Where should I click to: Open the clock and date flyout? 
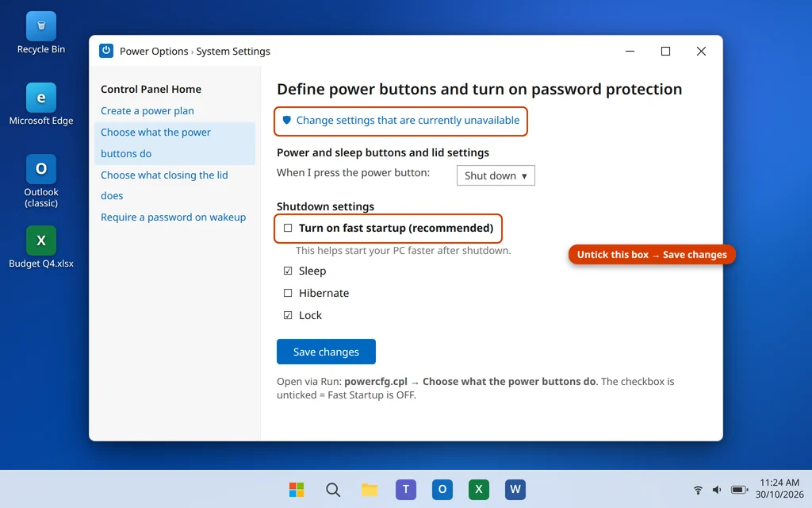(x=779, y=488)
